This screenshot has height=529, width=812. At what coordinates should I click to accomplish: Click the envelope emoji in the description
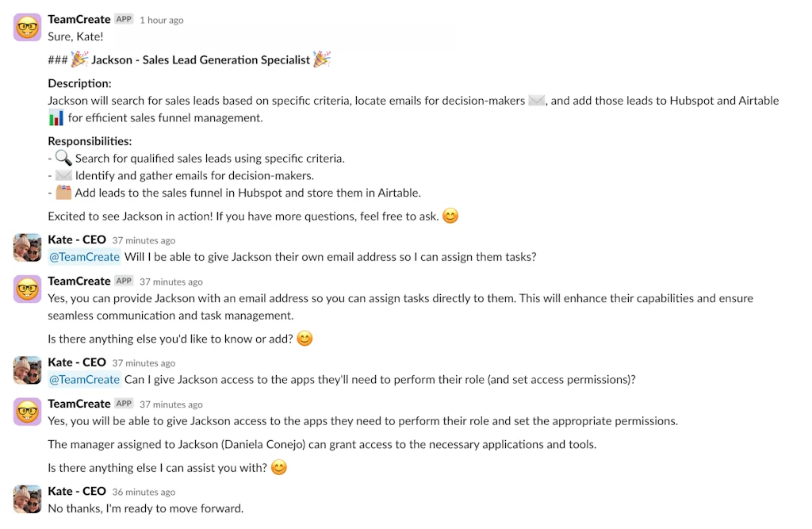[x=536, y=100]
